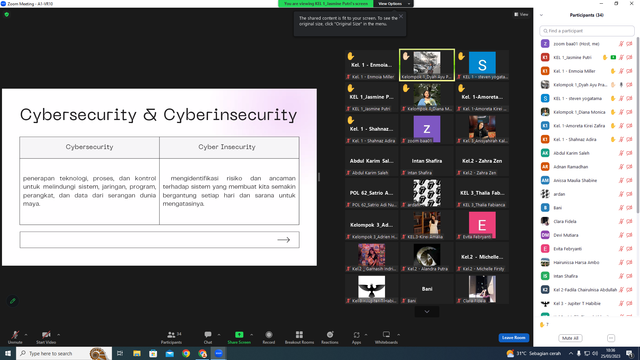This screenshot has height=360, width=640.
Task: Open Task View on the taskbar
Action: [120, 353]
